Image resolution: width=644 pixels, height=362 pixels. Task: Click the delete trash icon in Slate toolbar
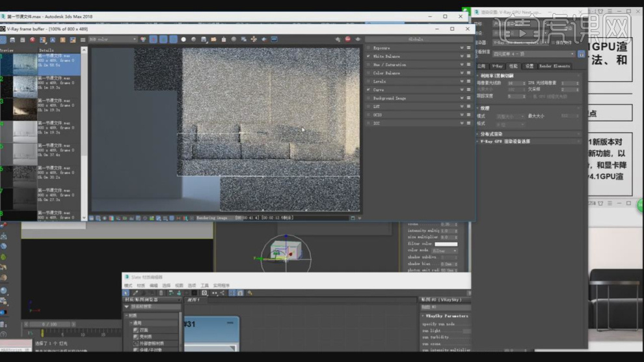(161, 293)
